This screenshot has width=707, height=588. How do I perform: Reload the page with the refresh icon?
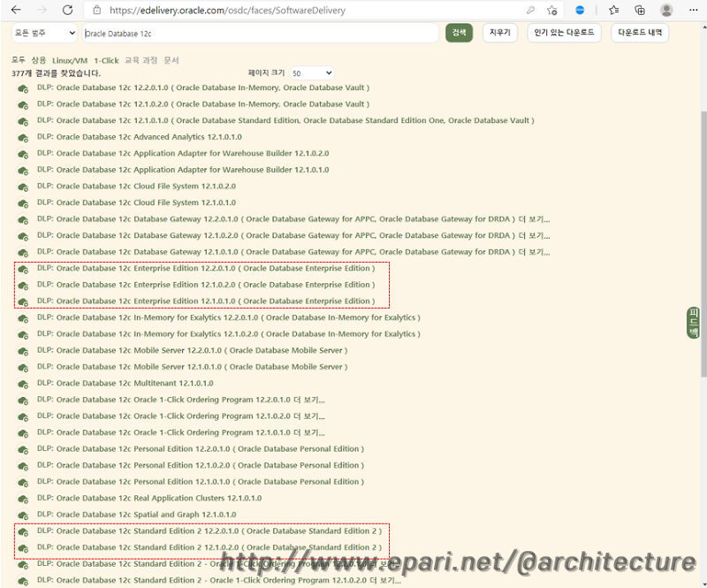pos(68,10)
